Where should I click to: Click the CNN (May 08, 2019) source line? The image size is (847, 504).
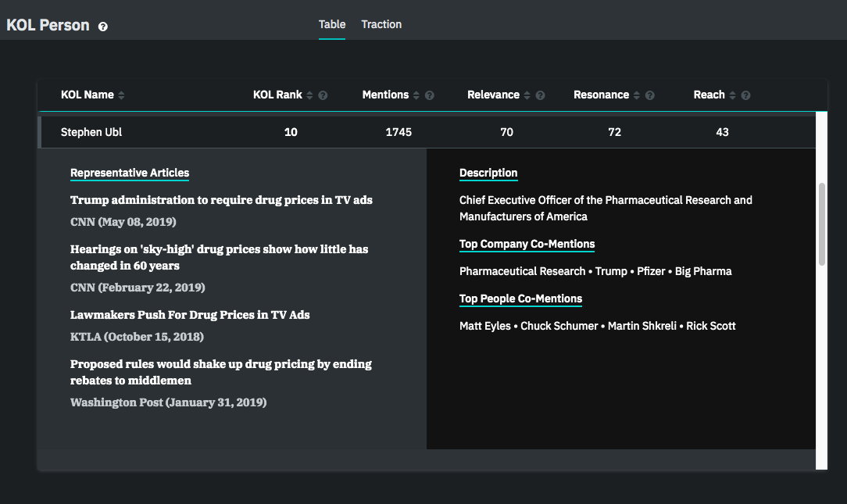pyautogui.click(x=123, y=222)
